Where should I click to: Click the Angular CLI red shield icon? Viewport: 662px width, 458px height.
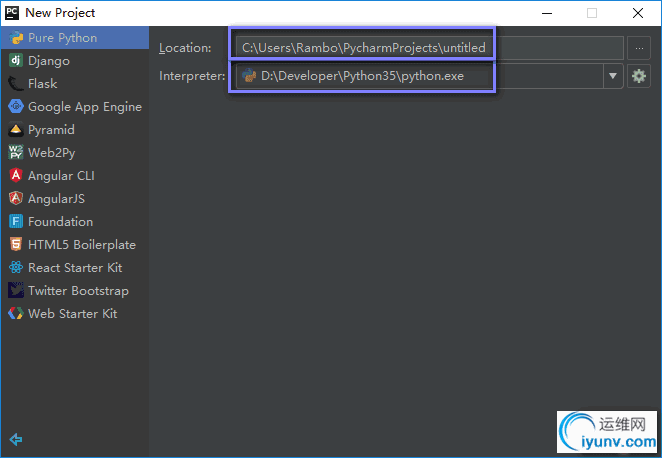(x=16, y=175)
